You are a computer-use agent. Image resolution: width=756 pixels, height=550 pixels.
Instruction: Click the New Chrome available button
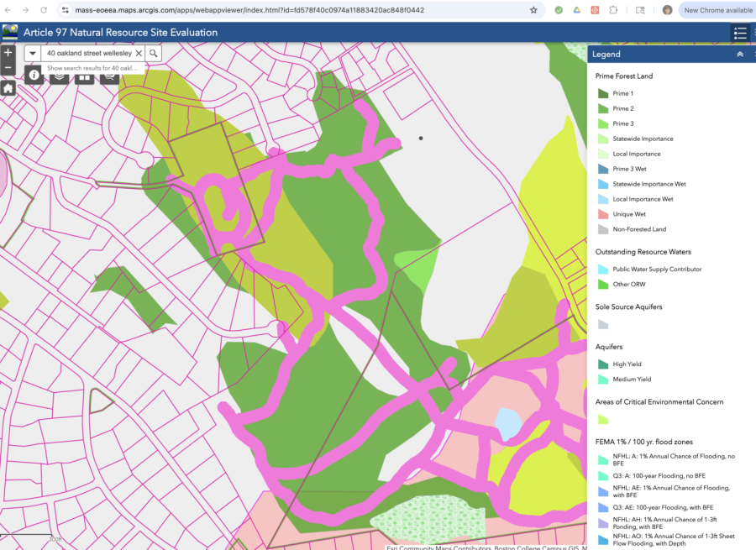tap(717, 10)
